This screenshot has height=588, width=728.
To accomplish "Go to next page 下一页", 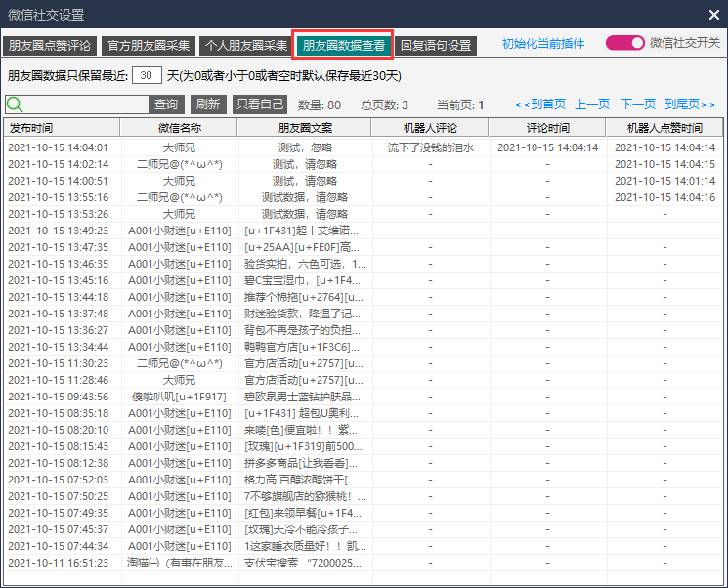I will coord(638,105).
